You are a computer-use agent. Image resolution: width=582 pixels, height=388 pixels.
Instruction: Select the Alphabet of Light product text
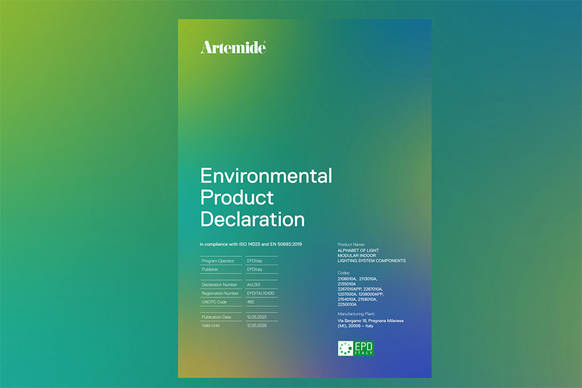coord(372,256)
